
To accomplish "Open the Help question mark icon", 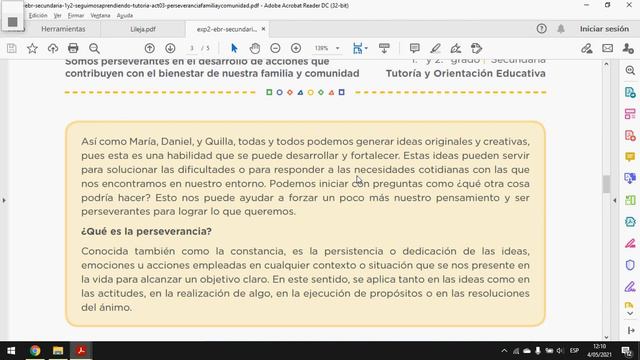I will point(542,29).
